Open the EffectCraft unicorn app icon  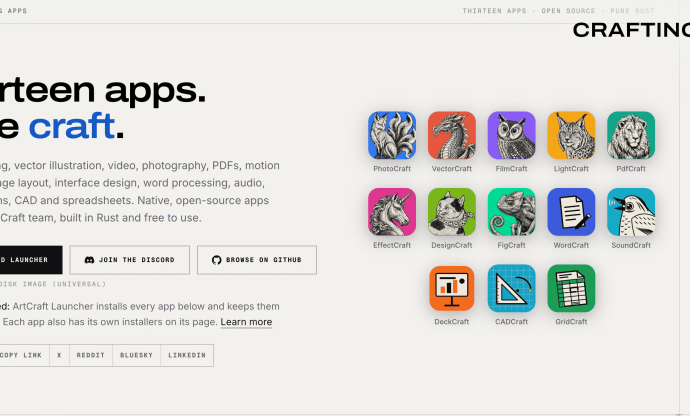392,212
